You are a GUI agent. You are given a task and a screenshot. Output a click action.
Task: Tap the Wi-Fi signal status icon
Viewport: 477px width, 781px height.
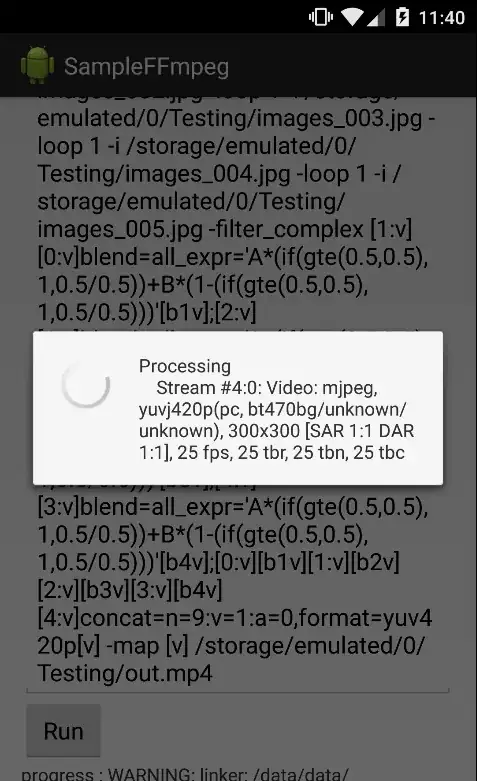[352, 17]
